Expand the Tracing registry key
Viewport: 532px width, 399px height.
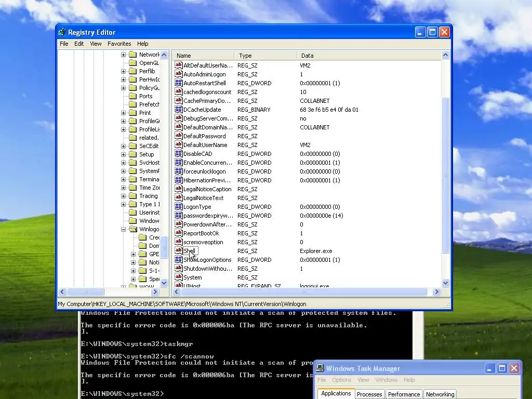point(124,196)
